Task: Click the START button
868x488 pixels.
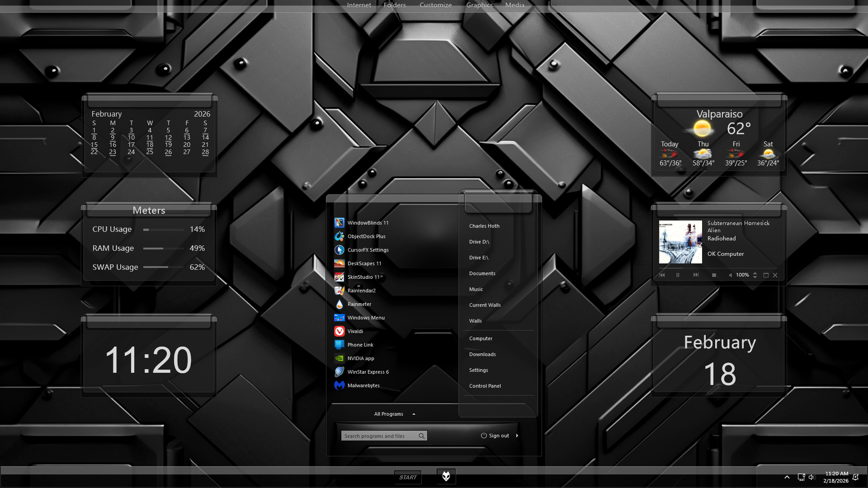Action: [408, 477]
